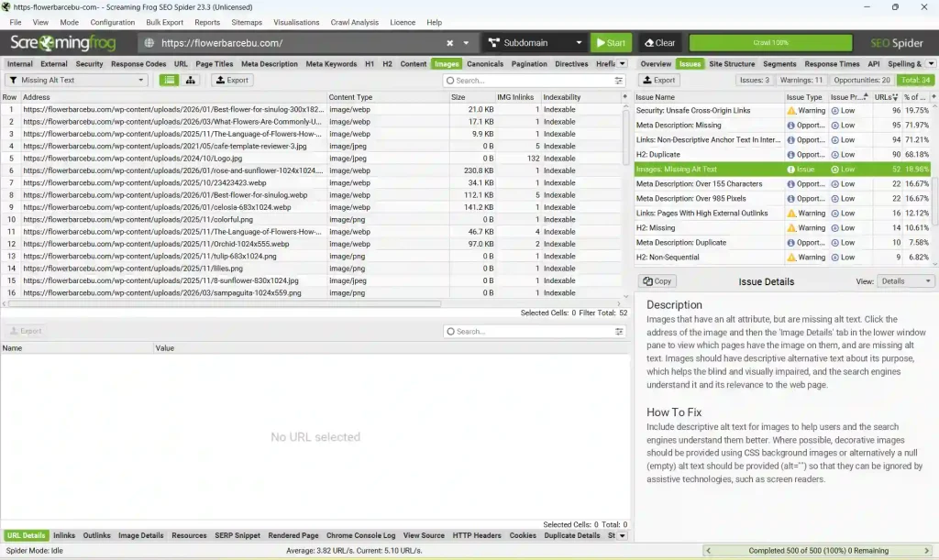939x560 pixels.
Task: Select the 23423423.webp image row
Action: click(313, 183)
